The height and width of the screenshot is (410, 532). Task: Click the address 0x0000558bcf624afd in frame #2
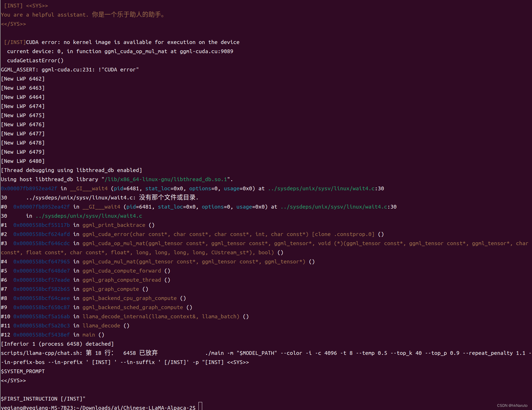click(42, 234)
